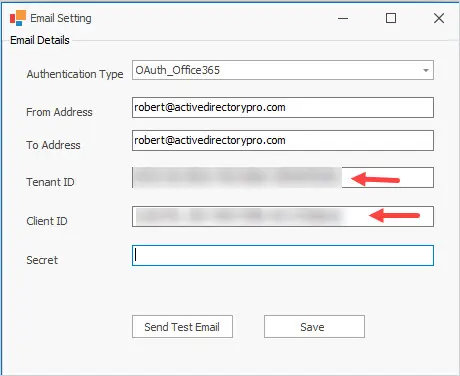
Task: Click the To Address label
Action: 53,145
